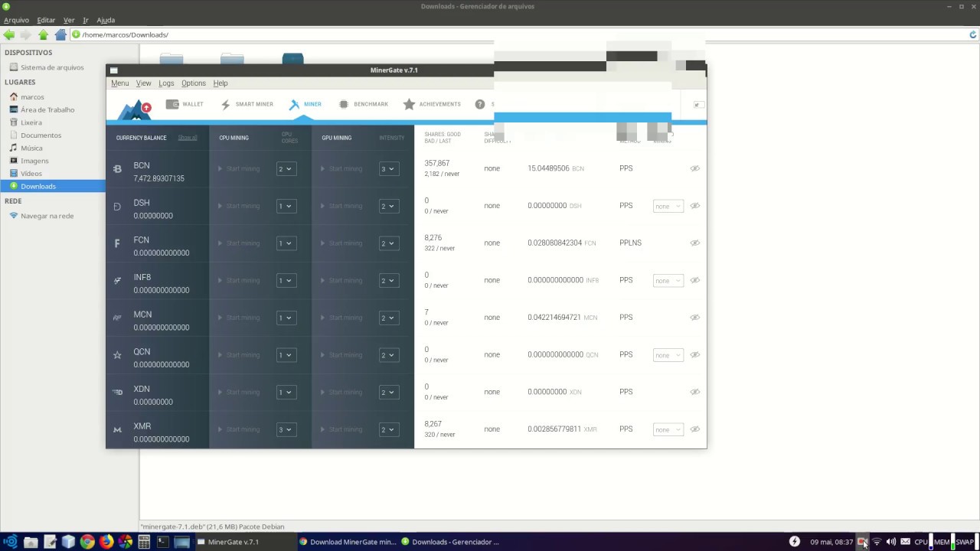Open MCN GPU intensity dropdown
Screen dimensions: 980x551
[x=389, y=318]
